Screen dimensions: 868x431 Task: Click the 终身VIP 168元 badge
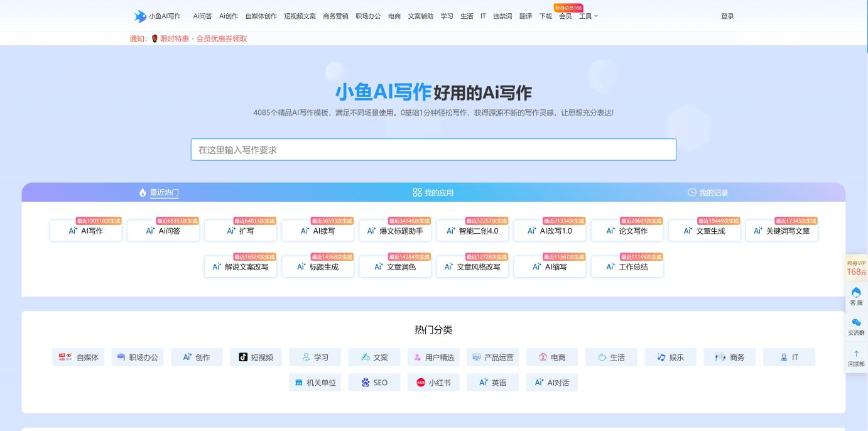point(856,268)
